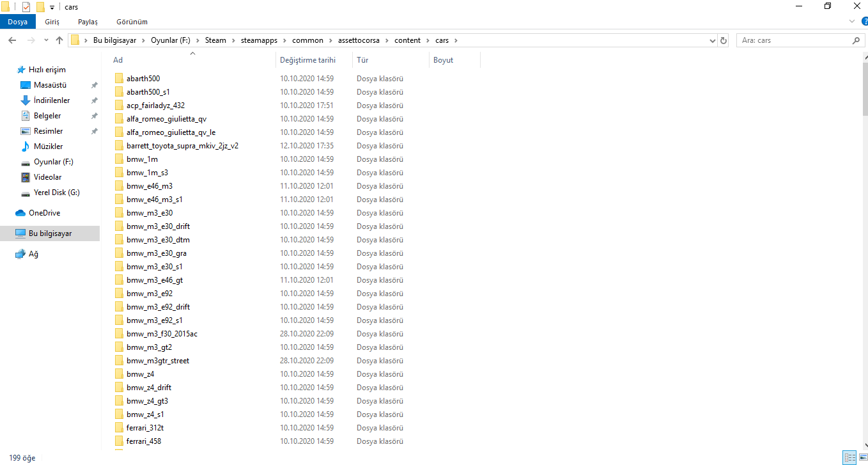Click the ferrari_312t folder icon
The width and height of the screenshot is (868, 465).
coord(119,428)
